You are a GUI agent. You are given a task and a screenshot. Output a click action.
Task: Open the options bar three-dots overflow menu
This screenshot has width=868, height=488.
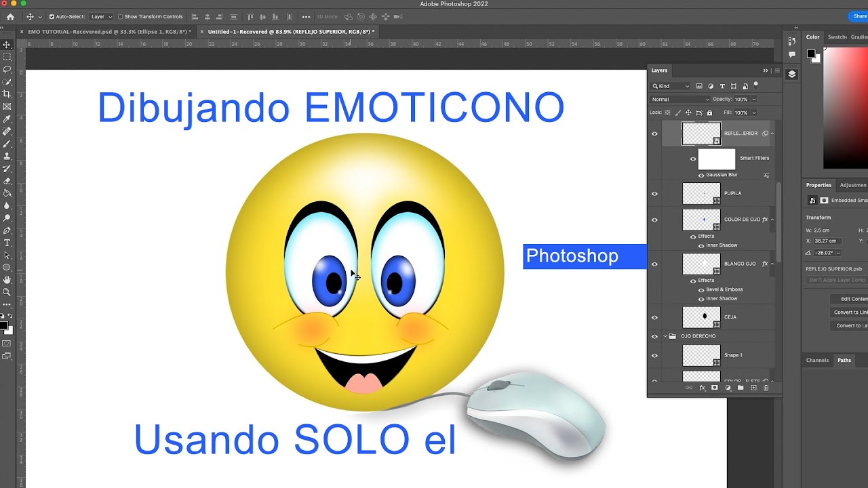[306, 17]
